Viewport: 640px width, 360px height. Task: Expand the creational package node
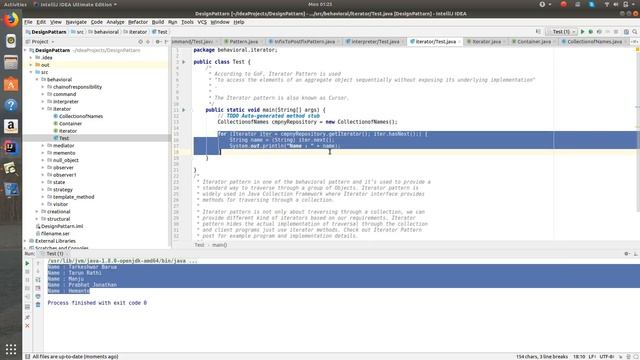(x=37, y=212)
